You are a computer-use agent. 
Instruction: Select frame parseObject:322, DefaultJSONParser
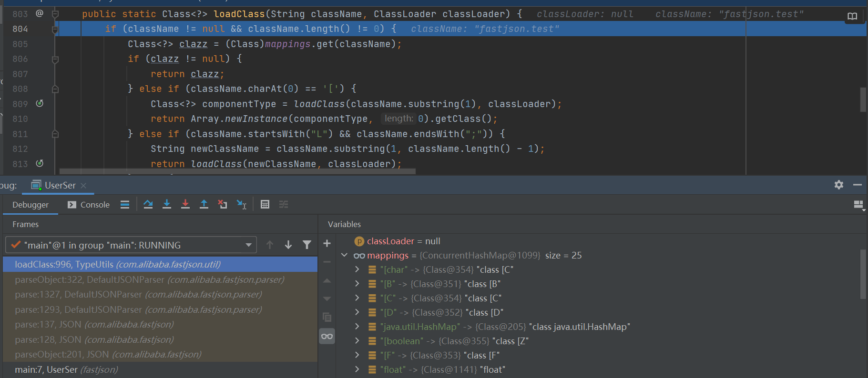160,279
